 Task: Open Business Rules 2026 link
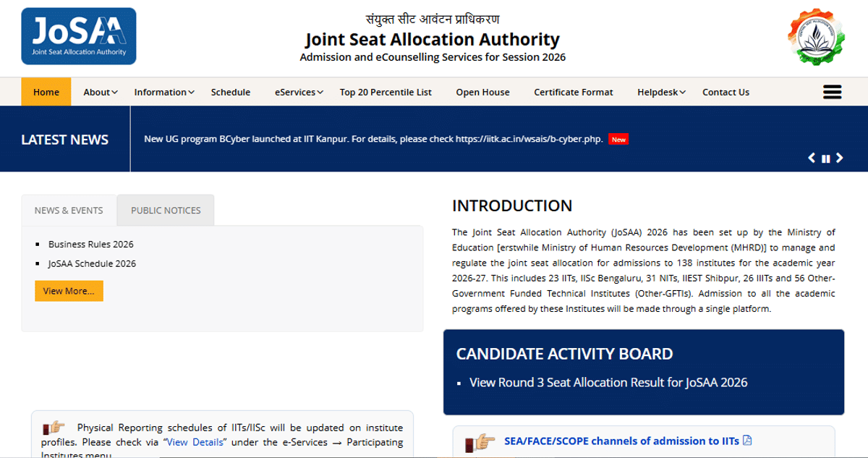coord(91,244)
